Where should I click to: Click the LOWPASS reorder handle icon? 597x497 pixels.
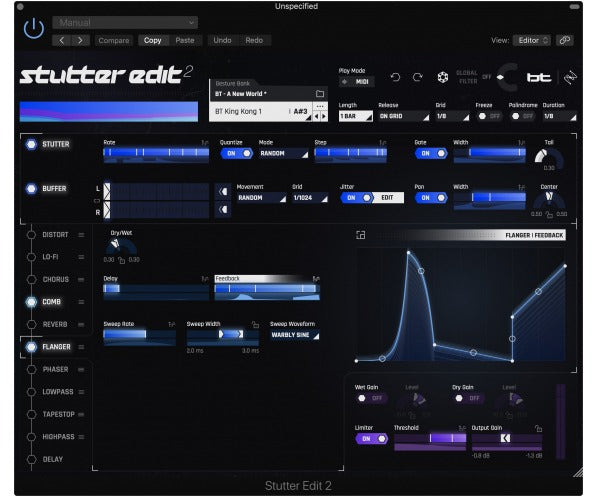(81, 392)
